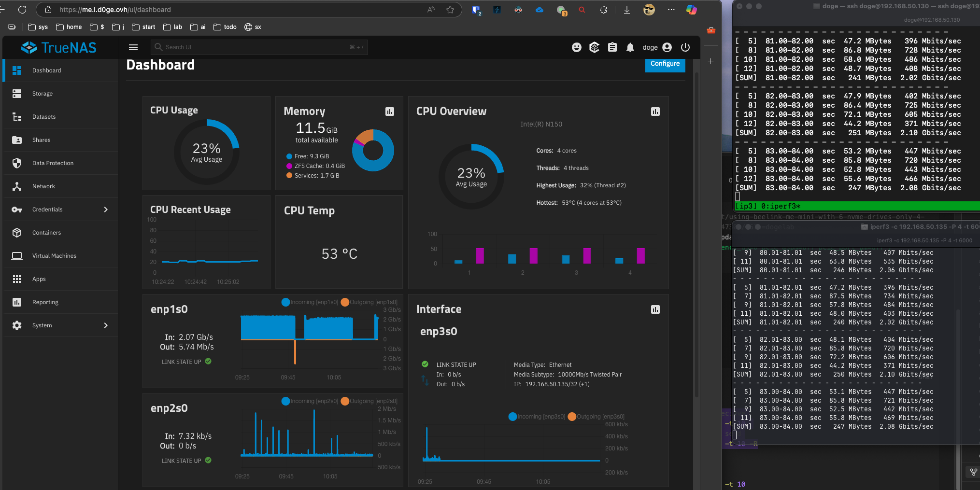Open Interface widget reports chart icon
This screenshot has height=490, width=980.
[x=655, y=309]
